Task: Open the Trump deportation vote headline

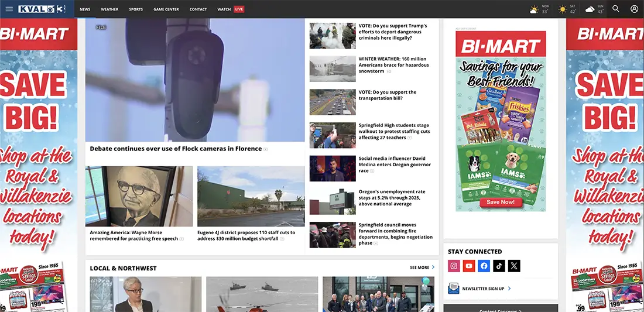Action: (393, 32)
